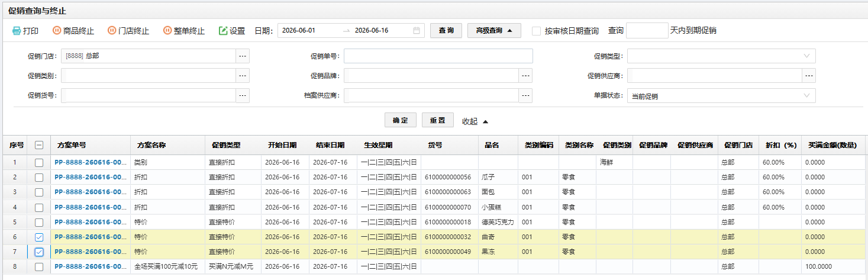
Task: Click the 确定 confirm button
Action: pos(401,120)
